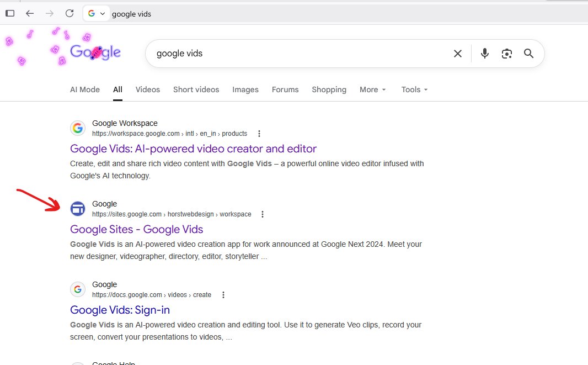The width and height of the screenshot is (588, 365).
Task: Search by image with the camera icon
Action: pos(506,54)
